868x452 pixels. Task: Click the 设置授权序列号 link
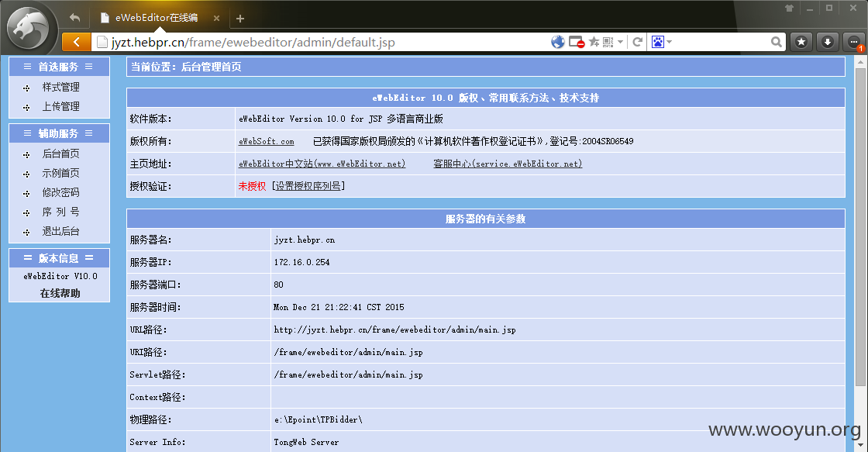tap(308, 186)
